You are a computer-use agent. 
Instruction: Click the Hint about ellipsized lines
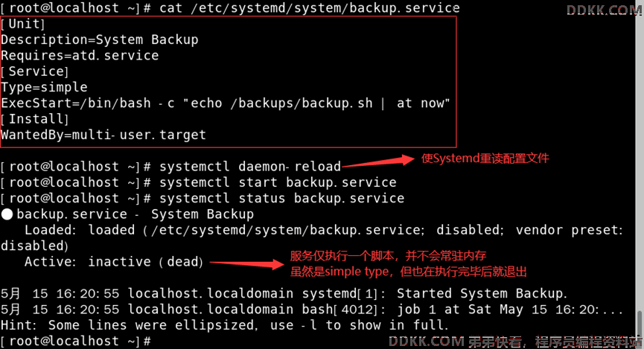point(224,326)
